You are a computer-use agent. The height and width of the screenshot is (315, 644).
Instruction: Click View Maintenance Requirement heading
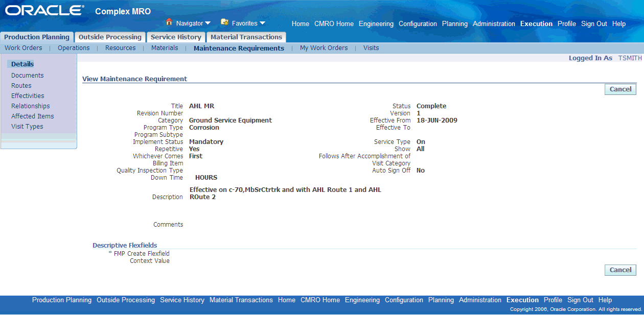[x=135, y=79]
